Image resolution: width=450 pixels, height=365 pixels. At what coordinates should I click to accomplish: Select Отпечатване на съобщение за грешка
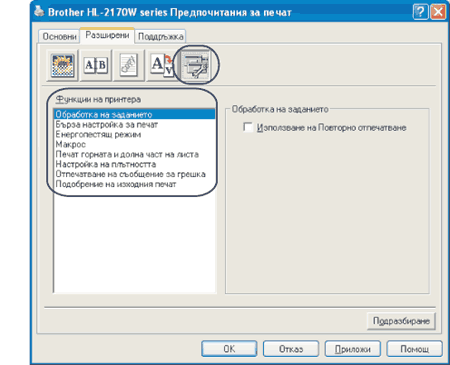click(x=135, y=174)
